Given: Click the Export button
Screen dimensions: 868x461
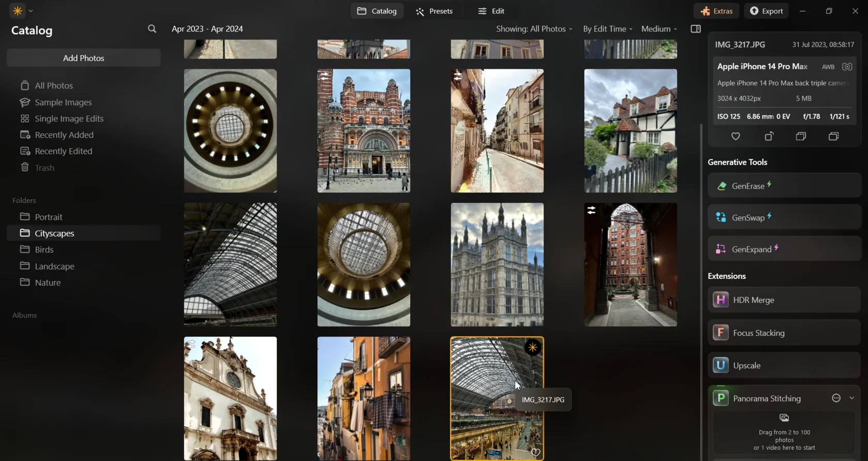Looking at the screenshot, I should [x=766, y=11].
